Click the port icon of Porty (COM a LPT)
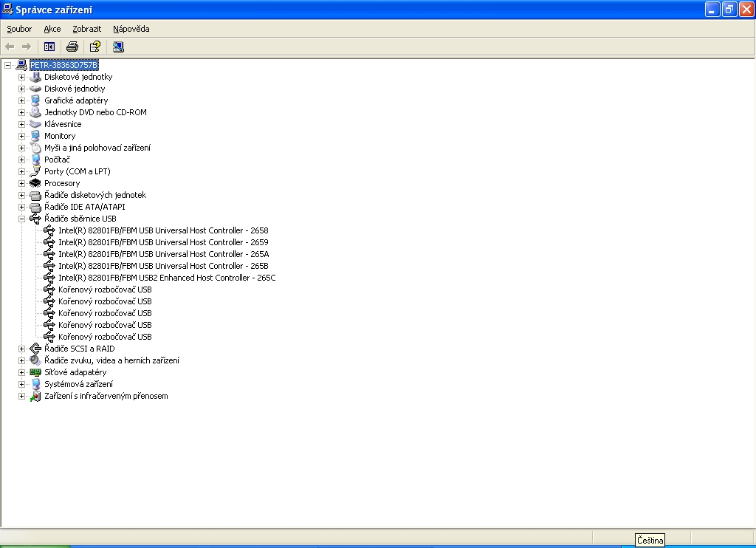 tap(35, 171)
